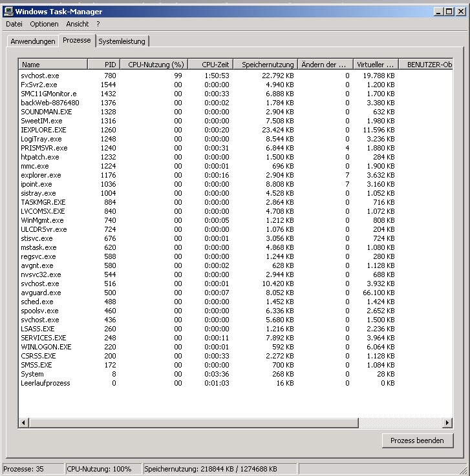Sort by the Speichernutzung column header
This screenshot has height=476, width=470.
(265, 65)
